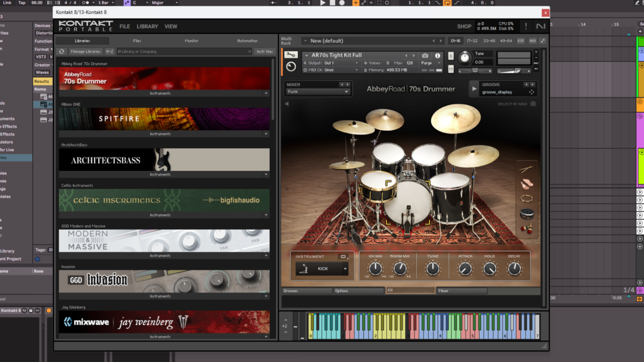
Task: Mute the AR70s Tight Kit instrument
Action: pos(451,69)
